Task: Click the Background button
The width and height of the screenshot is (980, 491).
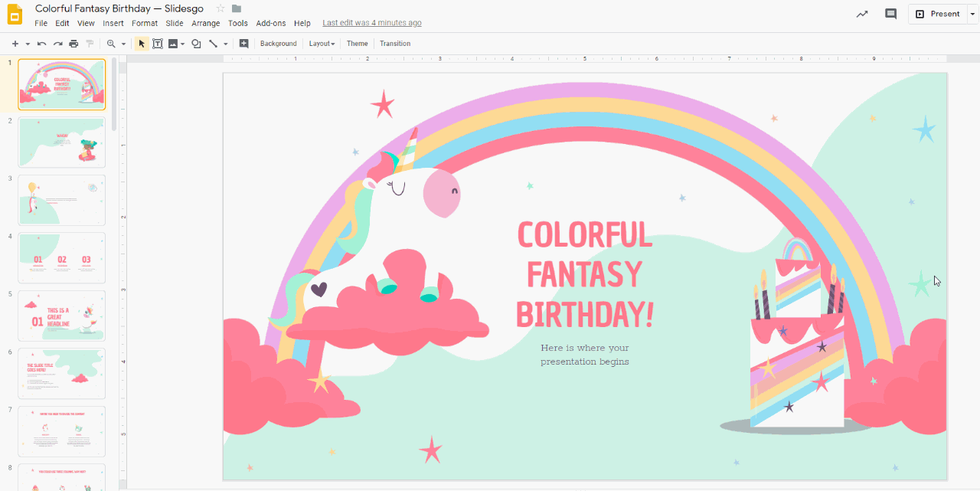Action: pyautogui.click(x=278, y=44)
